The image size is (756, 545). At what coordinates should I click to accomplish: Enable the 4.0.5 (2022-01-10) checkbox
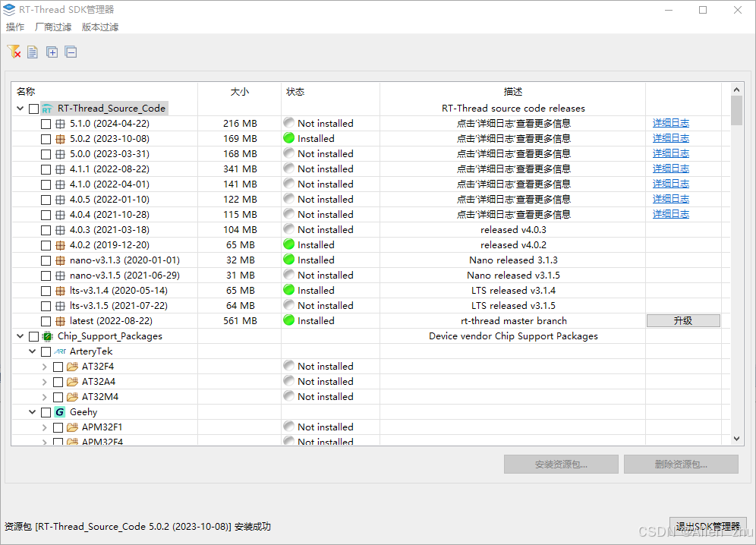(46, 200)
